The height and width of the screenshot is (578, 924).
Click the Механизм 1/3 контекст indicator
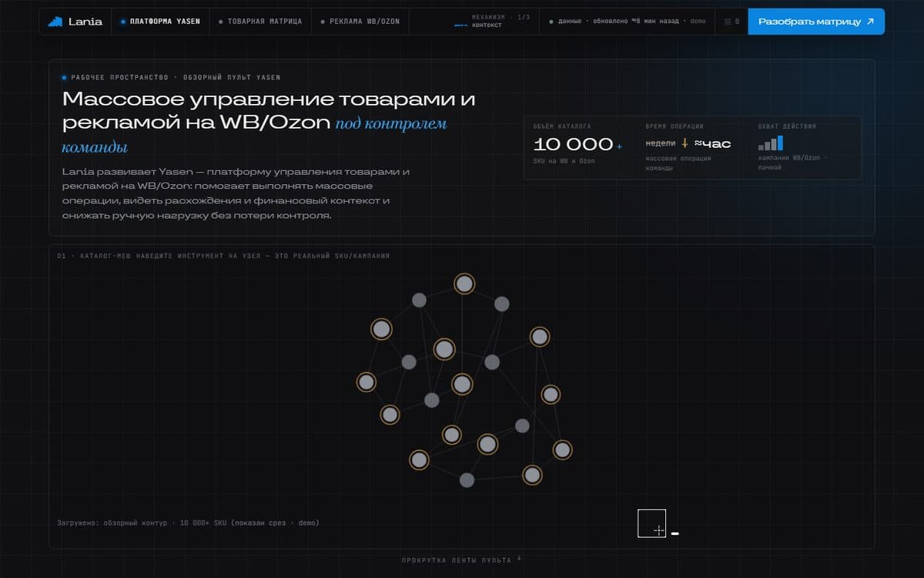click(x=491, y=21)
